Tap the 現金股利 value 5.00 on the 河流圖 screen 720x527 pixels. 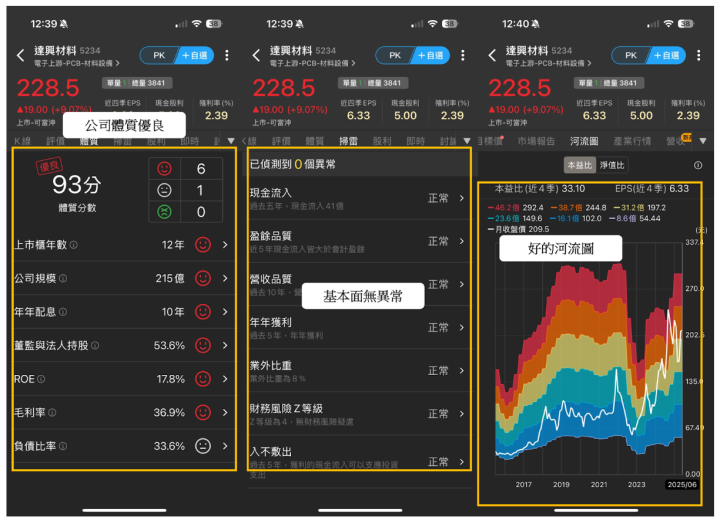pos(641,116)
